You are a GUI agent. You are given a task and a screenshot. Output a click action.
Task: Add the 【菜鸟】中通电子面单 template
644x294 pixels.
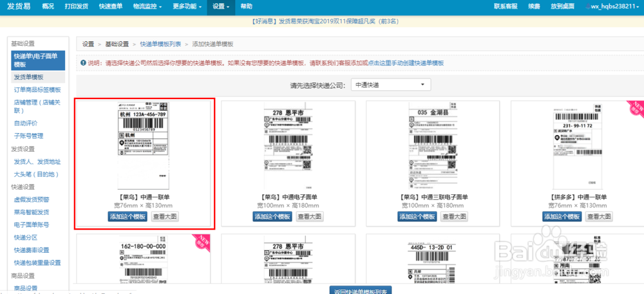[x=272, y=217]
